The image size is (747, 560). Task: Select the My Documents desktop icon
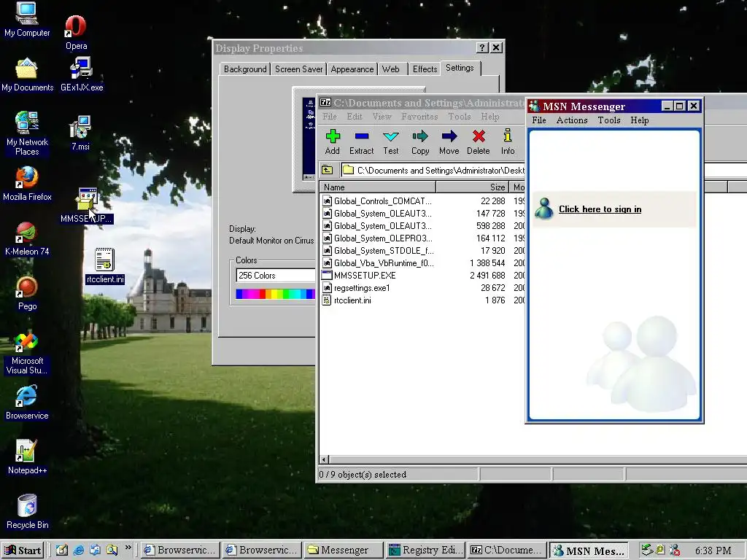(x=27, y=74)
